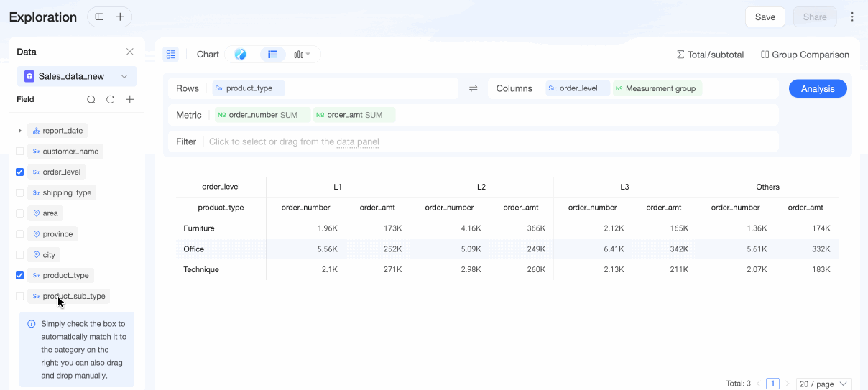Uncheck the order_level field checkbox
This screenshot has width=868, height=390.
[x=20, y=172]
